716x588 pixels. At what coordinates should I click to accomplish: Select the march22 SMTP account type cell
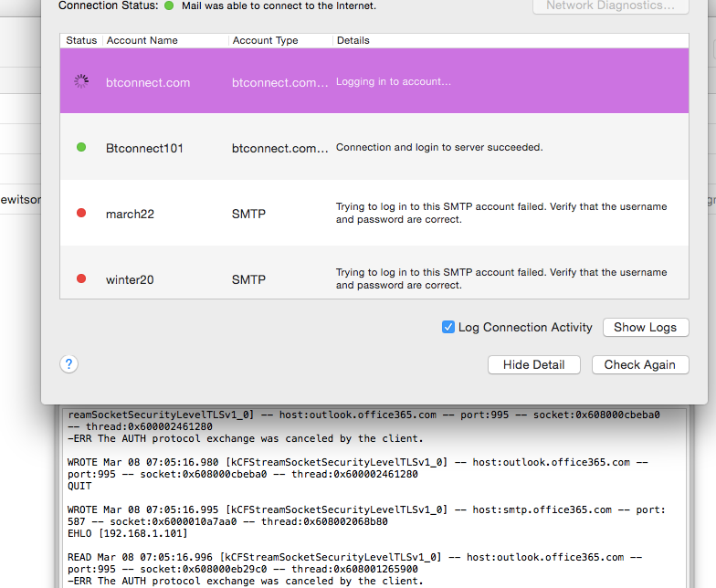pos(248,214)
